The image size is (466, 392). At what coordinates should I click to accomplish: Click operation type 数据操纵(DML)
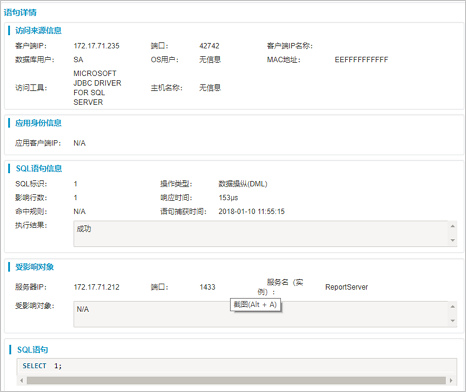(243, 184)
